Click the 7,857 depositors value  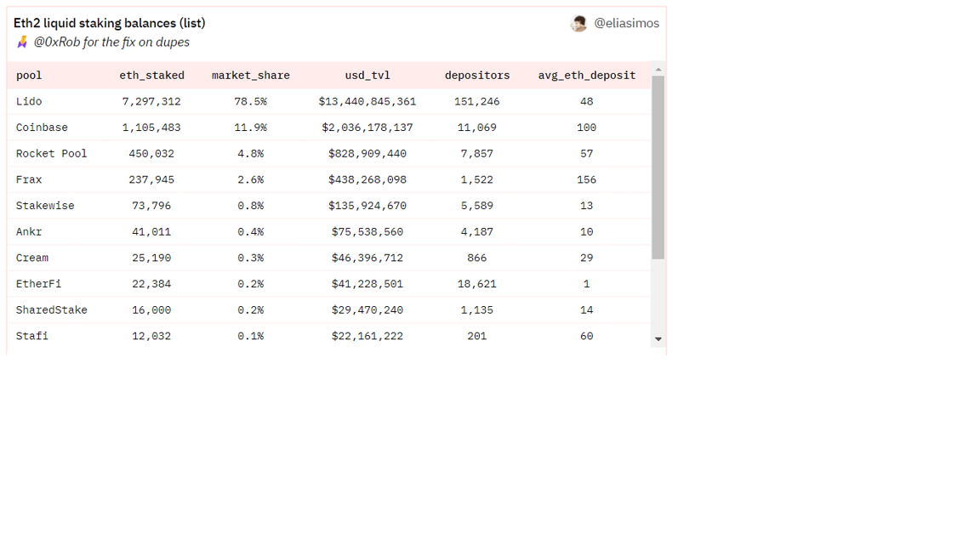[477, 154]
